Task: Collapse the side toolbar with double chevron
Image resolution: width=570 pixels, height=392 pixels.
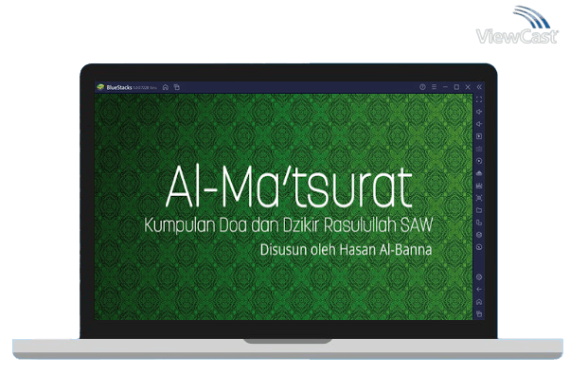Action: 479,87
